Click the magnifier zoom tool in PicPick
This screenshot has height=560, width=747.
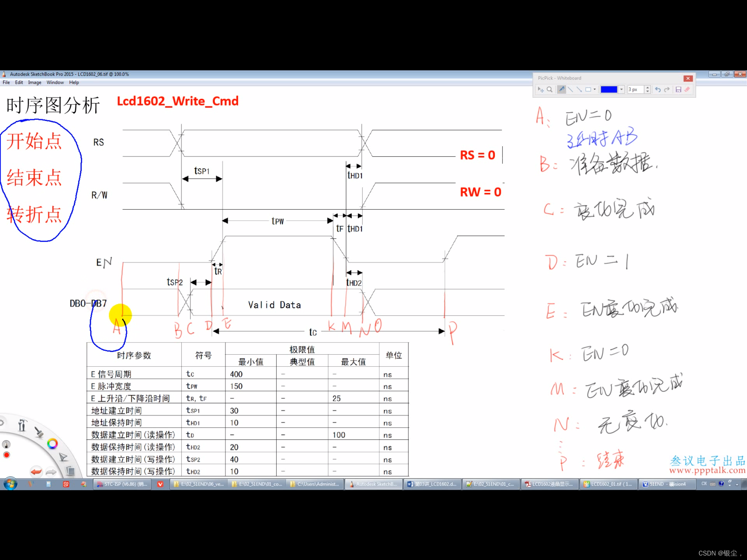549,90
